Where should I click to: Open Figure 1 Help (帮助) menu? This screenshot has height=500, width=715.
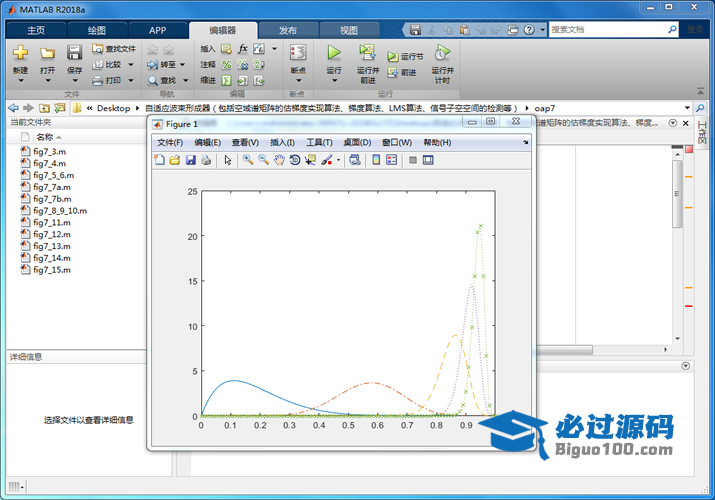coord(437,143)
